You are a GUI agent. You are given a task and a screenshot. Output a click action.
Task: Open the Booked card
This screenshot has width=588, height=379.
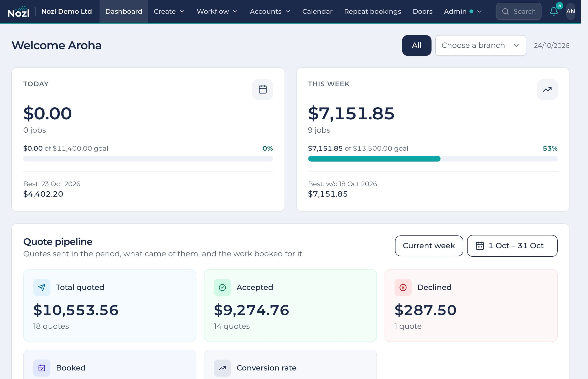[110, 365]
